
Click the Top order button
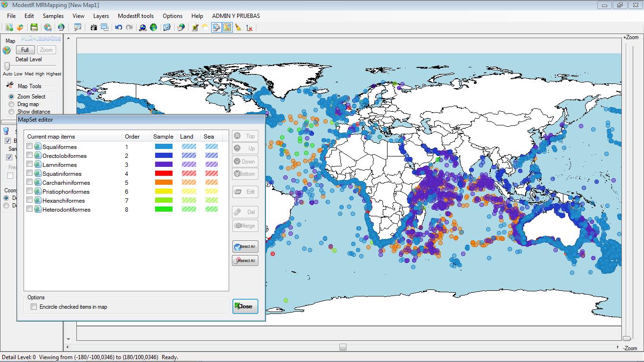(245, 136)
